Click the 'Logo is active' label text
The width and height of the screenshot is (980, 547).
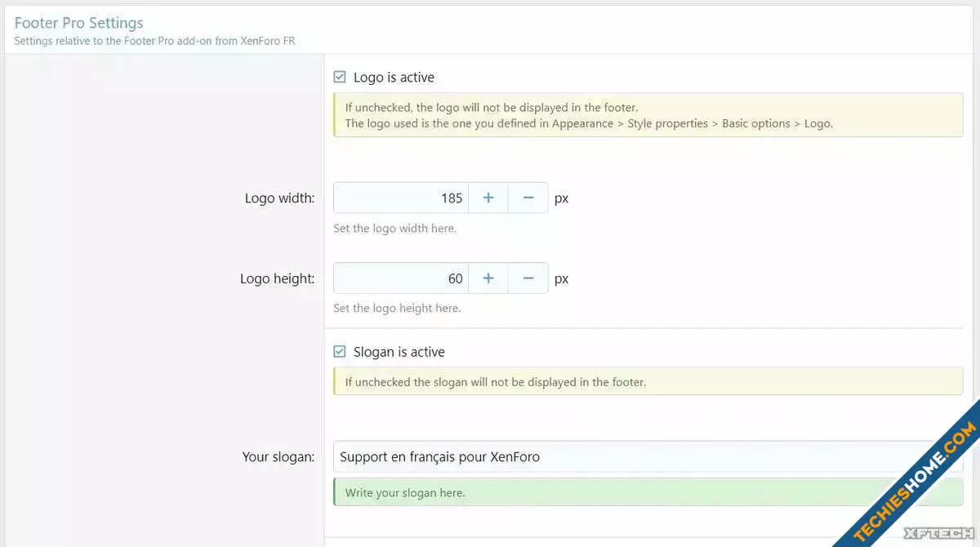pyautogui.click(x=394, y=78)
